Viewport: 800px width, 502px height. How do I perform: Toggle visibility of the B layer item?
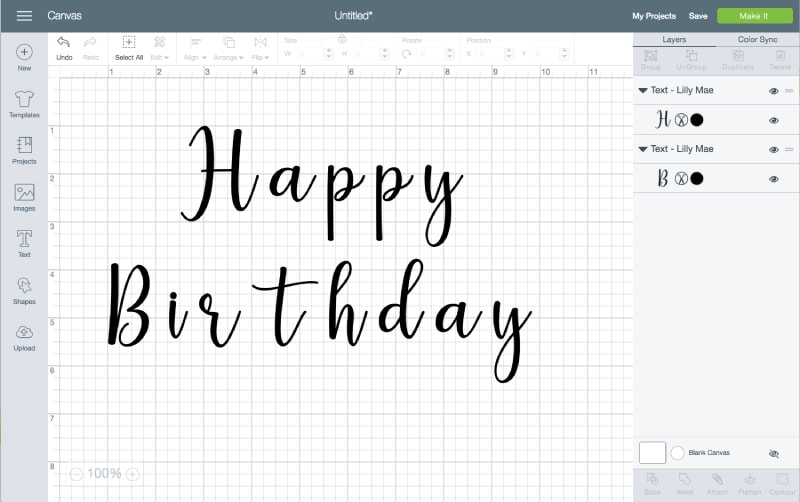(773, 179)
